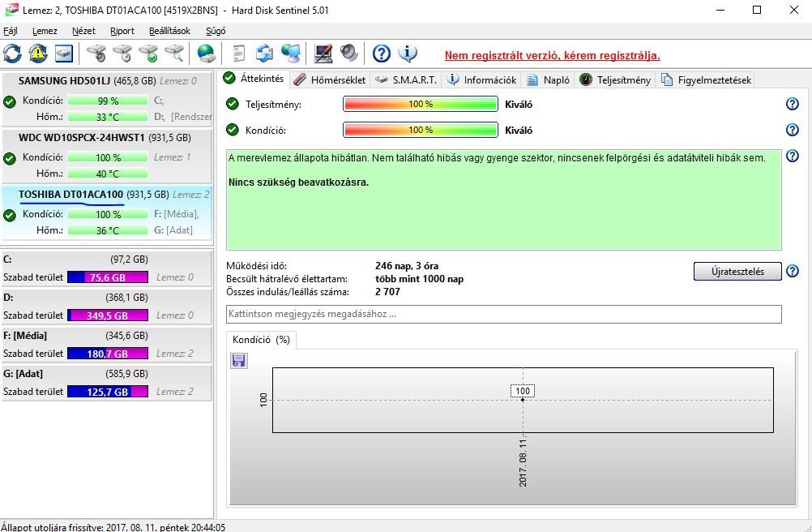
Task: Click help icon beside Kondíció bar
Action: (793, 130)
